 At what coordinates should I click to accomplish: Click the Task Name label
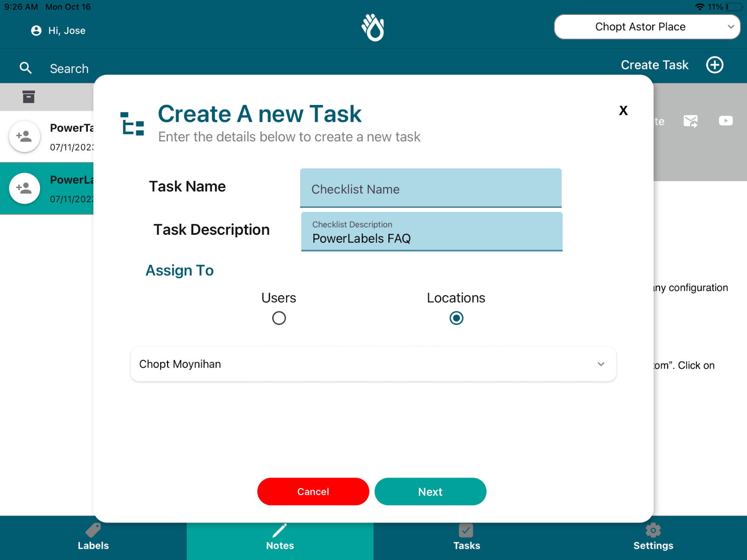tap(187, 187)
